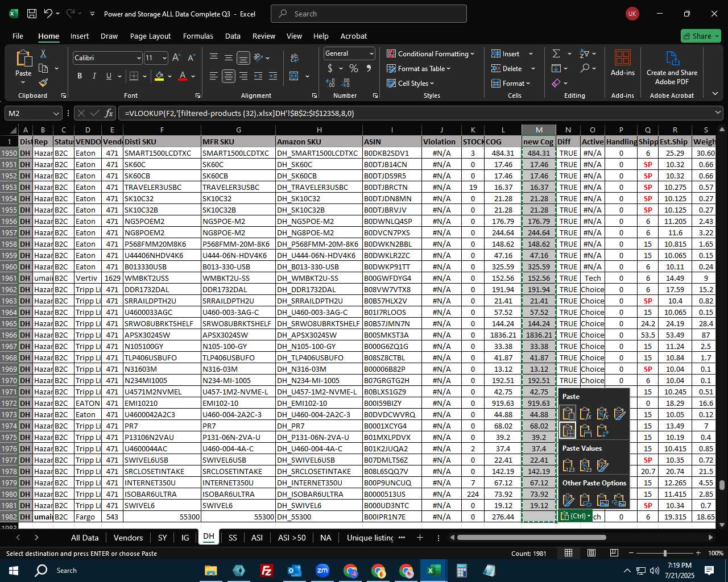Open the File menu
Viewport: 728px width, 582px height.
[18, 36]
